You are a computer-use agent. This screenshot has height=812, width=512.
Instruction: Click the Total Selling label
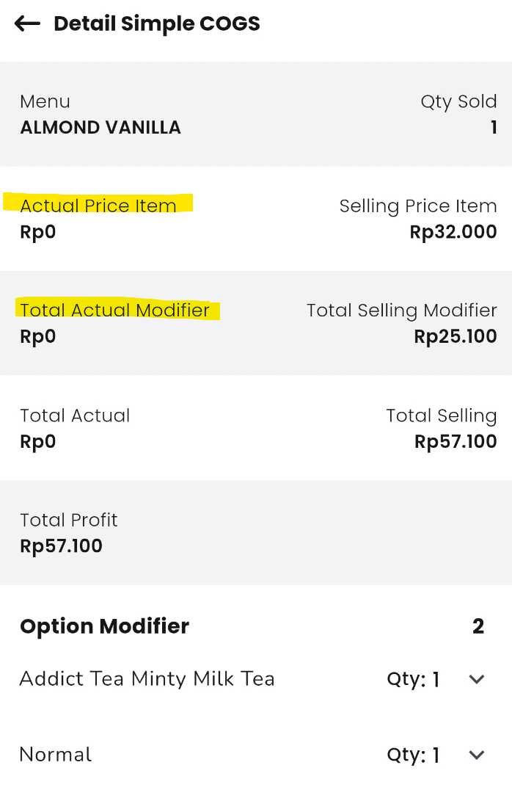tap(442, 416)
